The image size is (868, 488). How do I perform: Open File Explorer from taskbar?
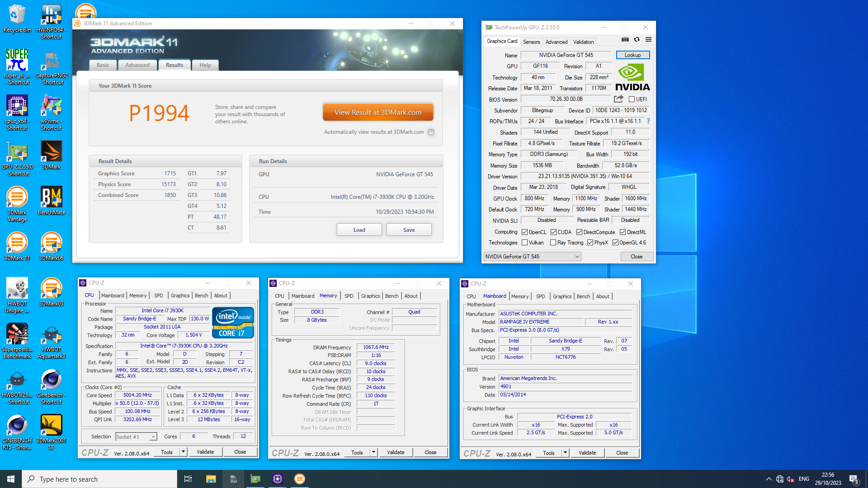[211, 479]
